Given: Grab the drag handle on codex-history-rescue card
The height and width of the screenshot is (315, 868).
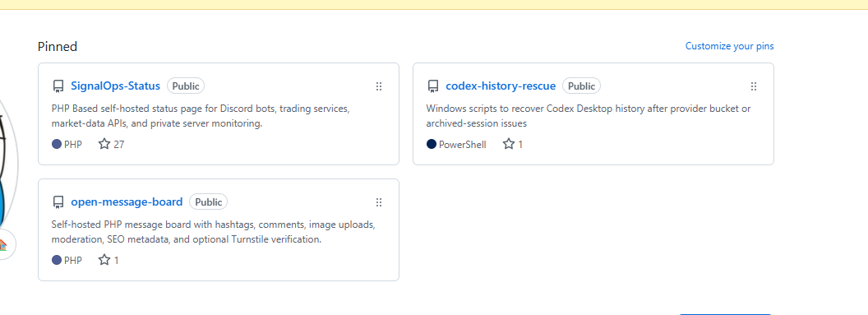Looking at the screenshot, I should [754, 86].
